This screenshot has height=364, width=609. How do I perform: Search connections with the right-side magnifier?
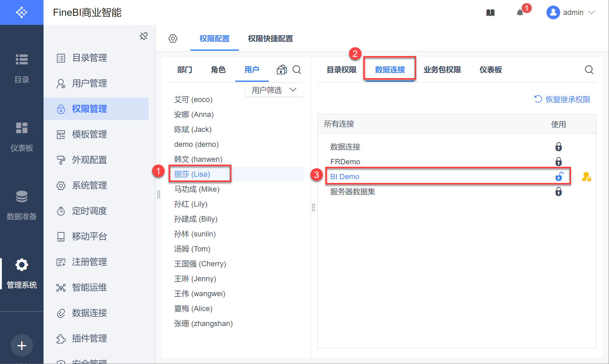click(589, 70)
